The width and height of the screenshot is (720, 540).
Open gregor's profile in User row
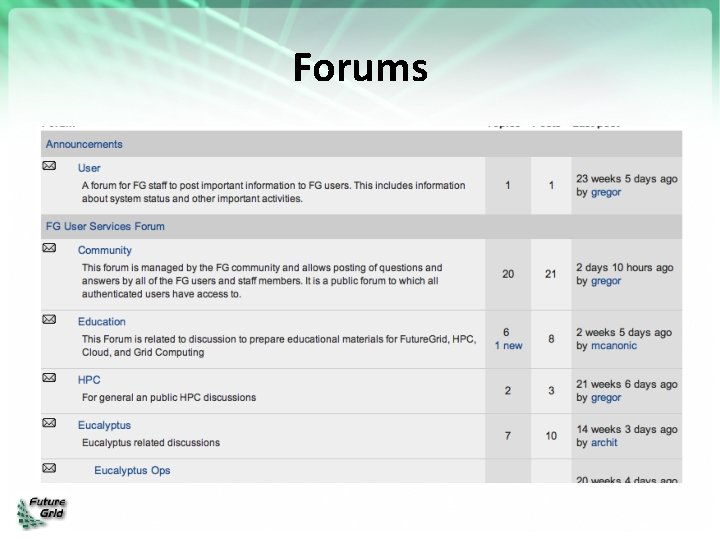[x=606, y=193]
